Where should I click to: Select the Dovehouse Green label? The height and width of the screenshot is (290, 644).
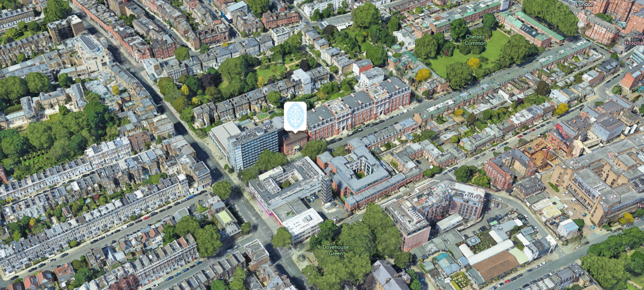[x=335, y=250]
